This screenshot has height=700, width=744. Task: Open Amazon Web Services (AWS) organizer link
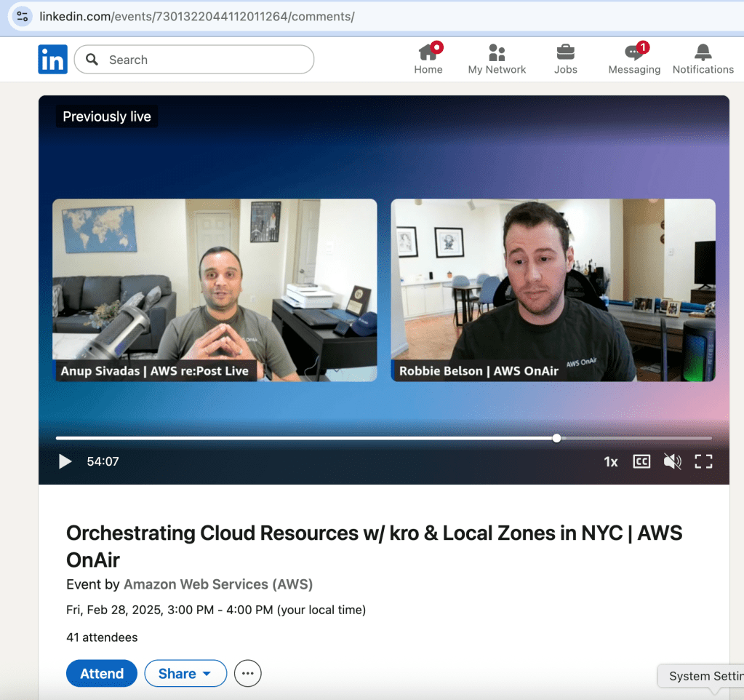(218, 584)
